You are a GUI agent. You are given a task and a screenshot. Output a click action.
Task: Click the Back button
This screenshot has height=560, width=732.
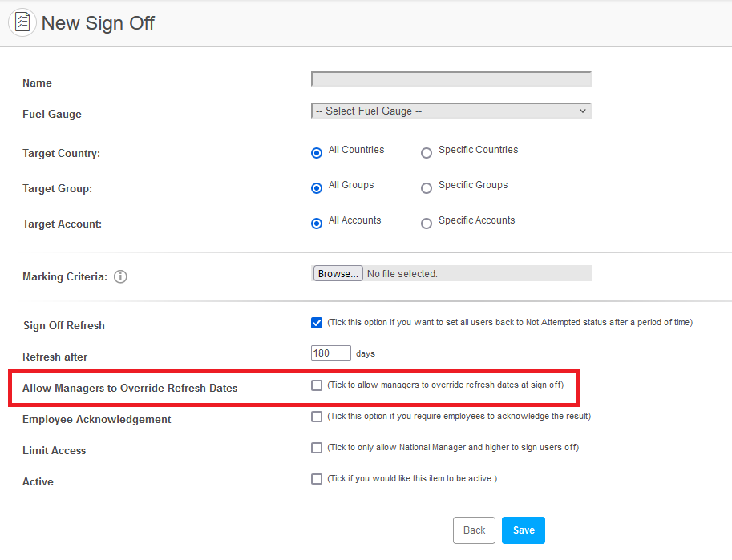474,530
